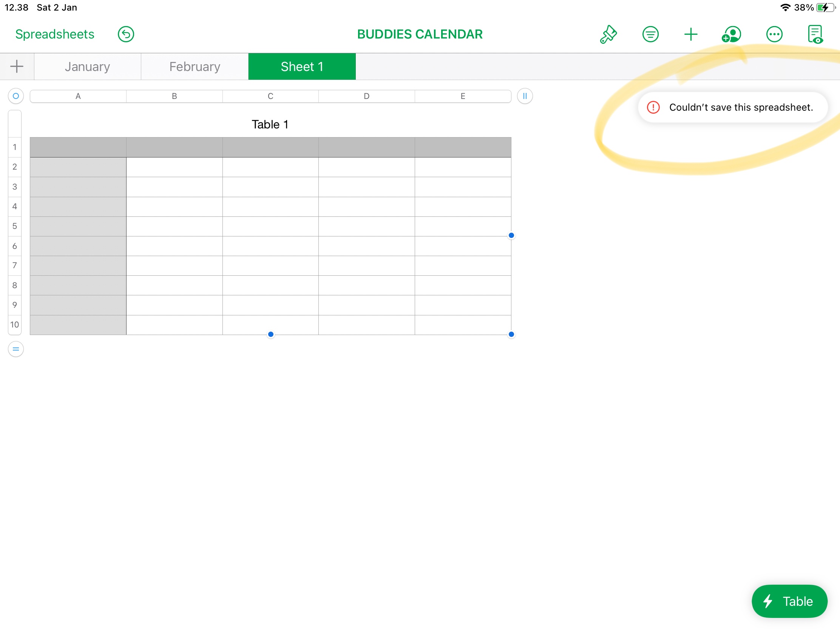Switch to the February sheet
Image resolution: width=840 pixels, height=630 pixels.
(195, 66)
